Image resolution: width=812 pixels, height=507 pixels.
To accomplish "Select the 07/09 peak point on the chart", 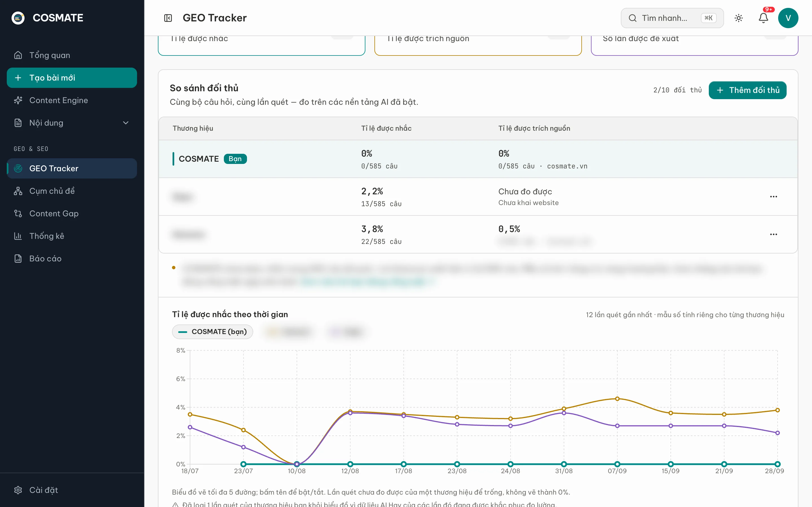I will coord(617,399).
